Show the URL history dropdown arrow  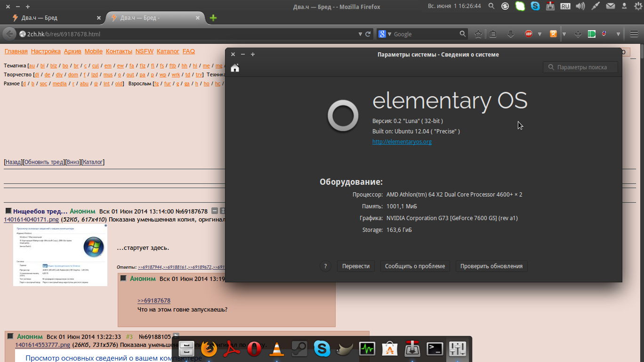coord(361,34)
